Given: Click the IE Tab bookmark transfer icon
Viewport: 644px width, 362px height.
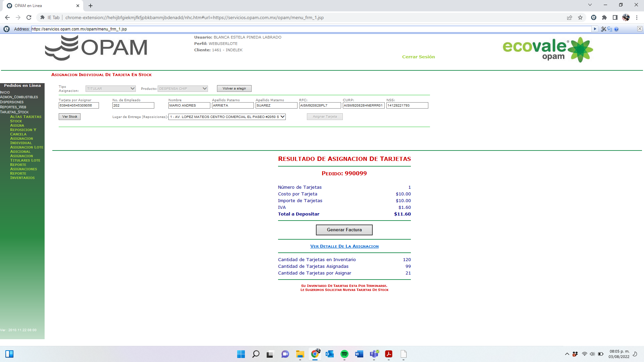Looking at the screenshot, I should [609, 29].
